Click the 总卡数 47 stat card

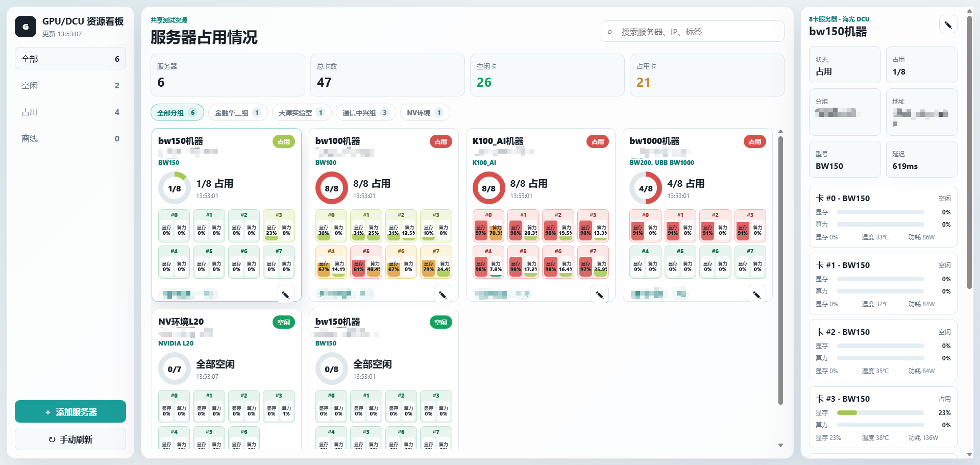(387, 75)
